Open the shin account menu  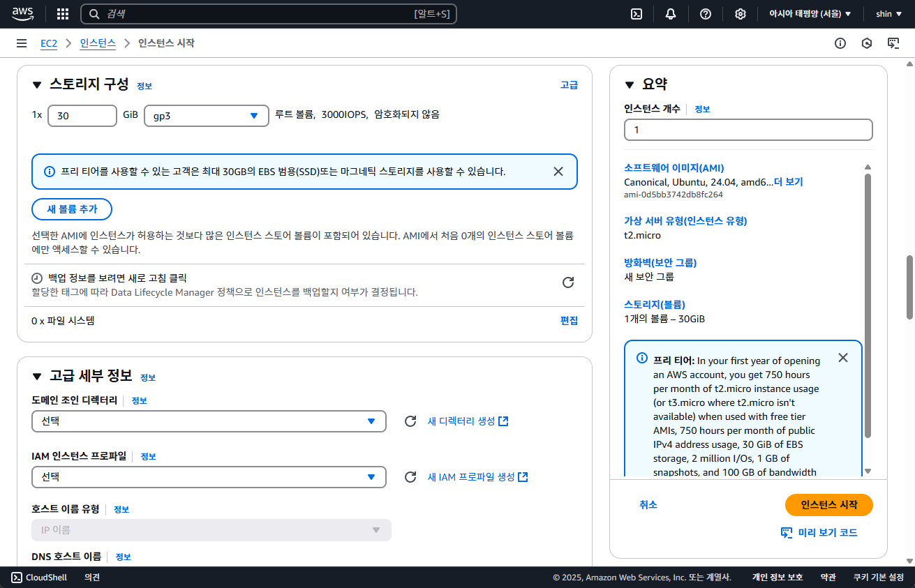[x=888, y=14]
